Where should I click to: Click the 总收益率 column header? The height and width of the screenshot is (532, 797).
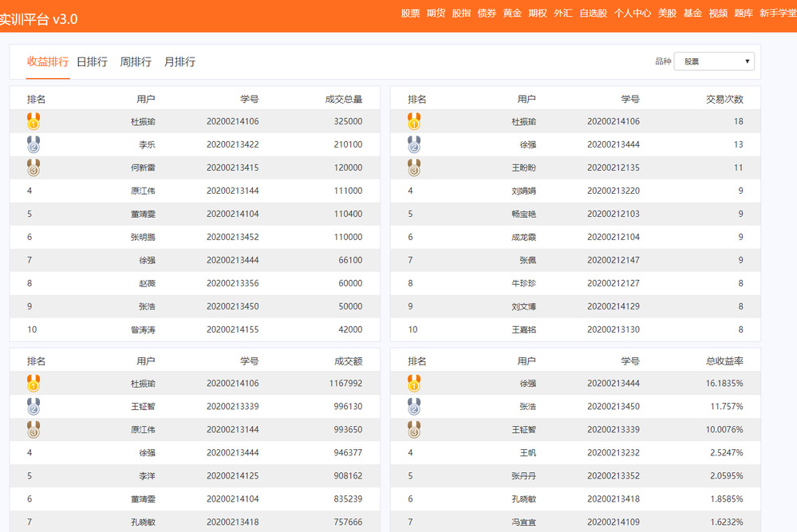pyautogui.click(x=724, y=361)
